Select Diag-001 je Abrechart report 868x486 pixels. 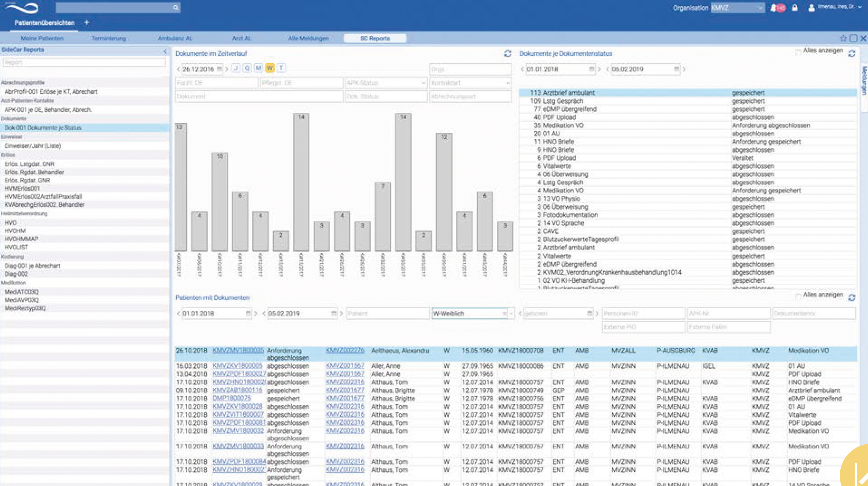[x=32, y=266]
